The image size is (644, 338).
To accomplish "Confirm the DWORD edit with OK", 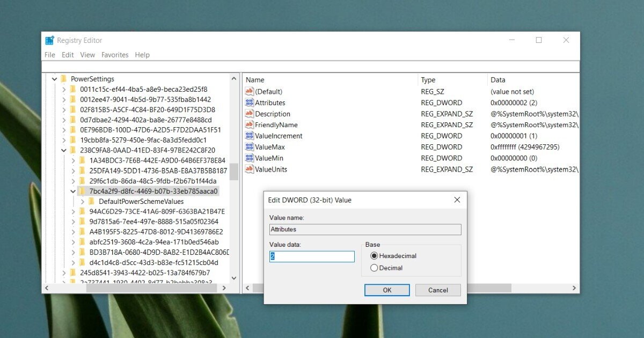I will click(387, 290).
